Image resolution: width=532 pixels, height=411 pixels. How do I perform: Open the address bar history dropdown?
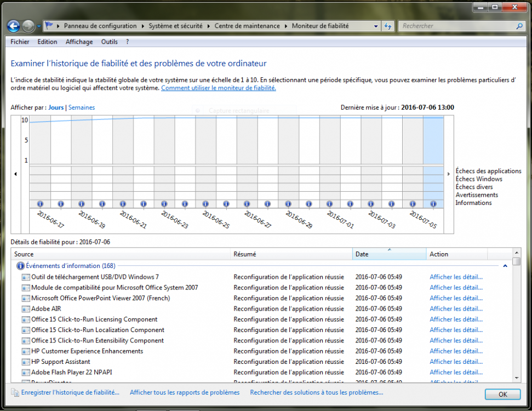(x=376, y=26)
